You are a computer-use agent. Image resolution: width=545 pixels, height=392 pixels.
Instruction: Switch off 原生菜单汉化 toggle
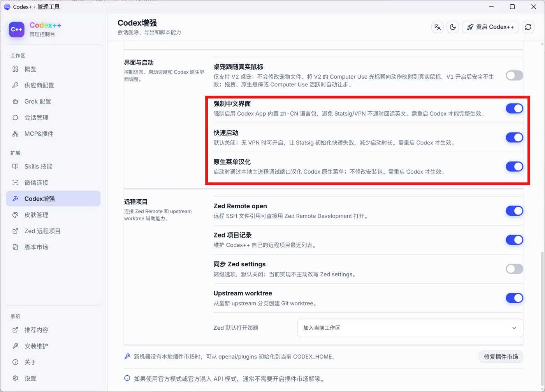coord(514,167)
